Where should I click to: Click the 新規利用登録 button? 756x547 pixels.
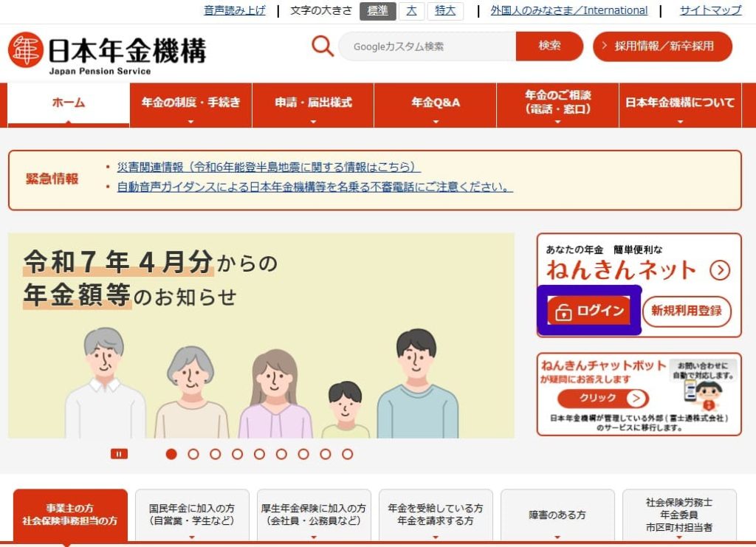click(x=687, y=311)
